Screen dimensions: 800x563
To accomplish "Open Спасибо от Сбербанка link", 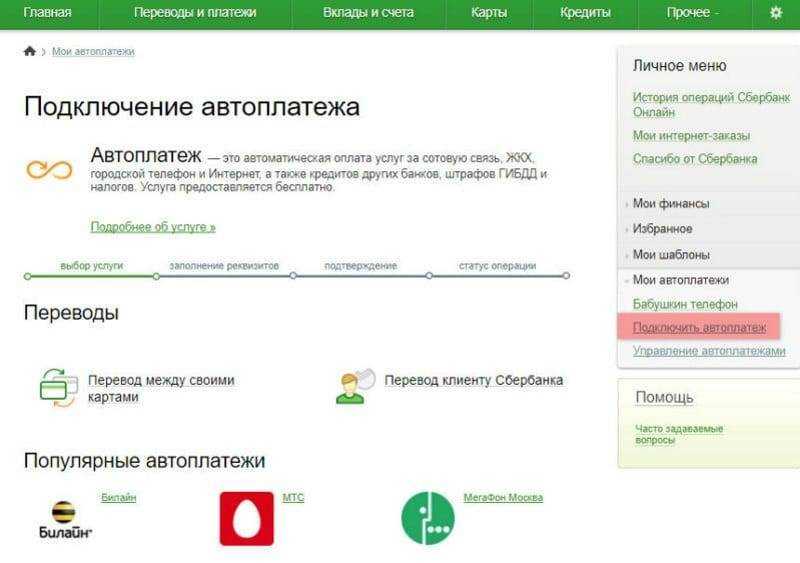I will [x=695, y=159].
